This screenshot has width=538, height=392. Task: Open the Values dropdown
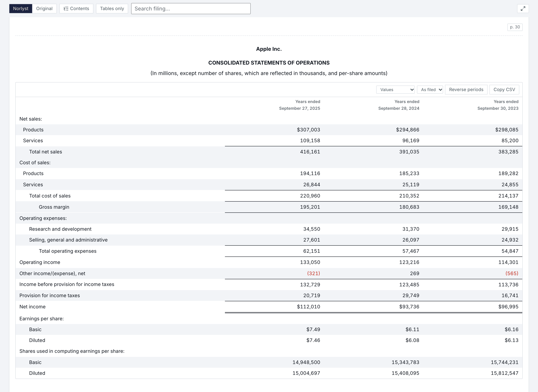[x=395, y=89]
